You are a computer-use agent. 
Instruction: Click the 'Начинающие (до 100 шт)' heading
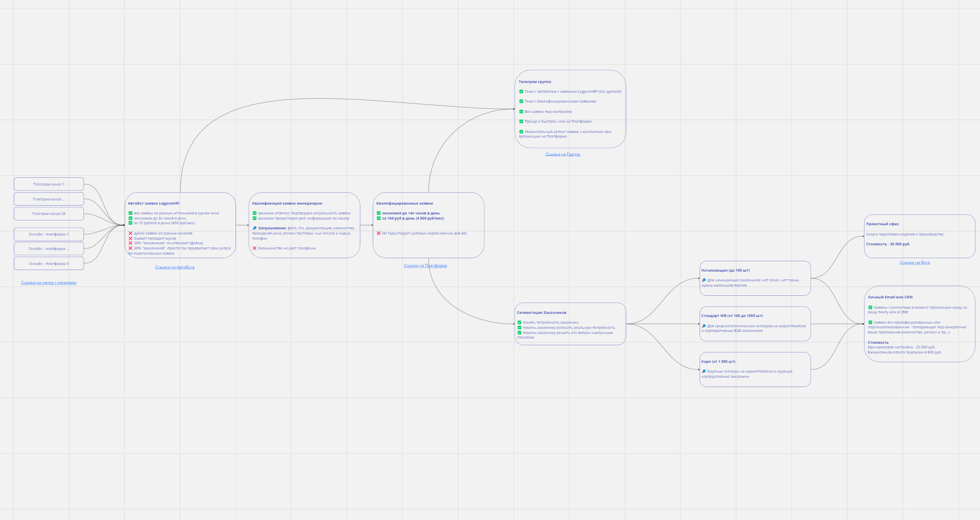click(726, 271)
